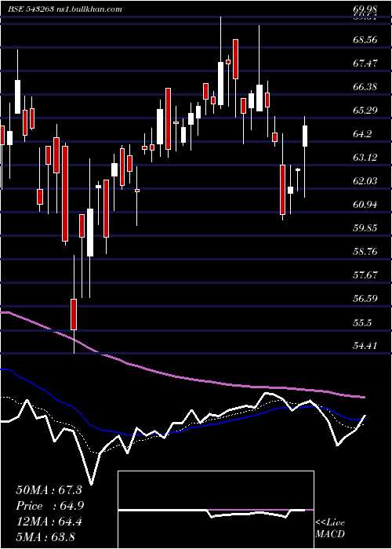Click the <<Live MACD label
This screenshot has height=549, width=392.
(x=330, y=529)
